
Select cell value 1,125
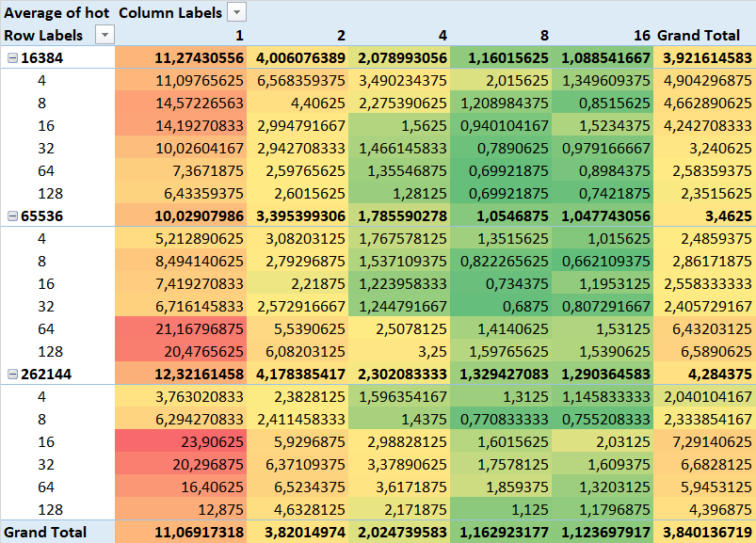tap(530, 510)
